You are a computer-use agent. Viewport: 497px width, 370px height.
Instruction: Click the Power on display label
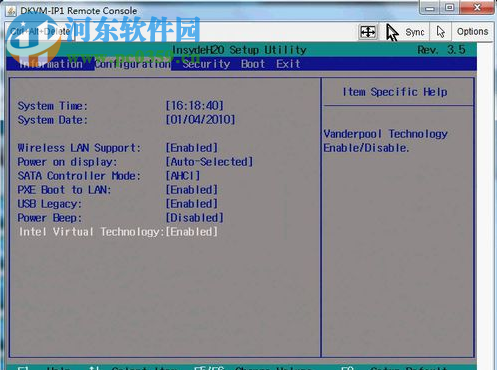point(67,162)
